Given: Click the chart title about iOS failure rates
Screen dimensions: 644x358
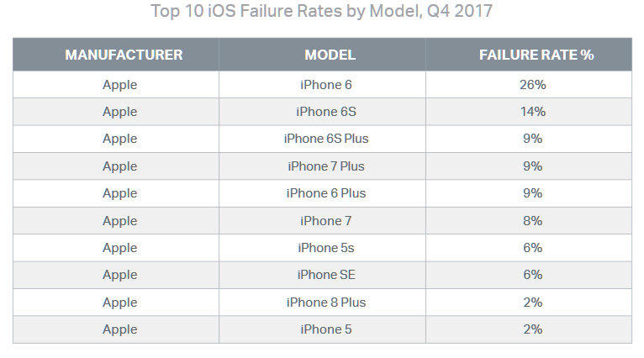Looking at the screenshot, I should 321,12.
